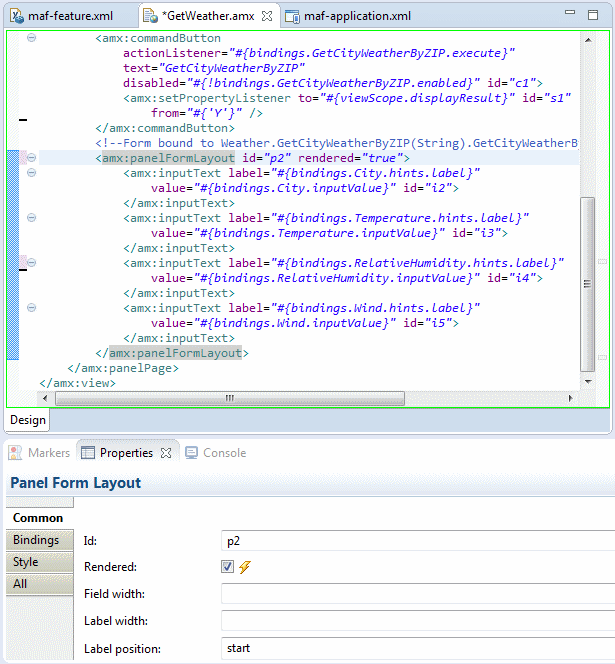Viewport: 615px width, 664px height.
Task: Click the 'Form bound to Weather' comment line
Action: click(x=337, y=143)
